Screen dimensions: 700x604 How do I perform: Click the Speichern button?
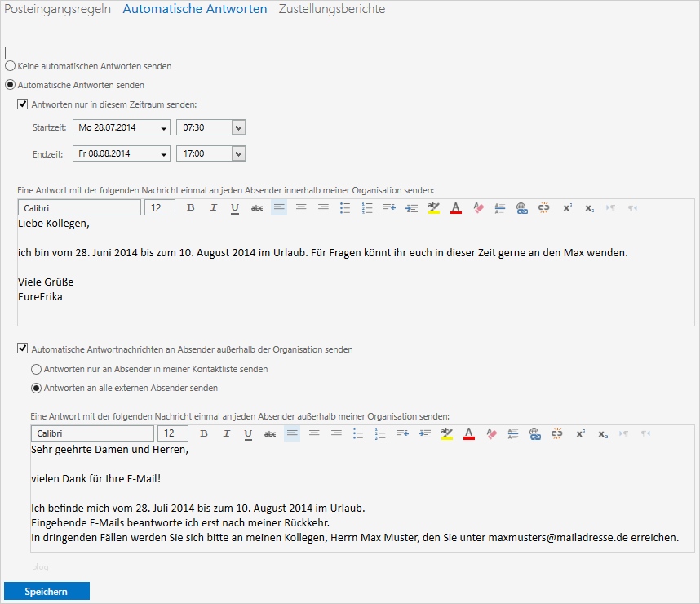47,592
